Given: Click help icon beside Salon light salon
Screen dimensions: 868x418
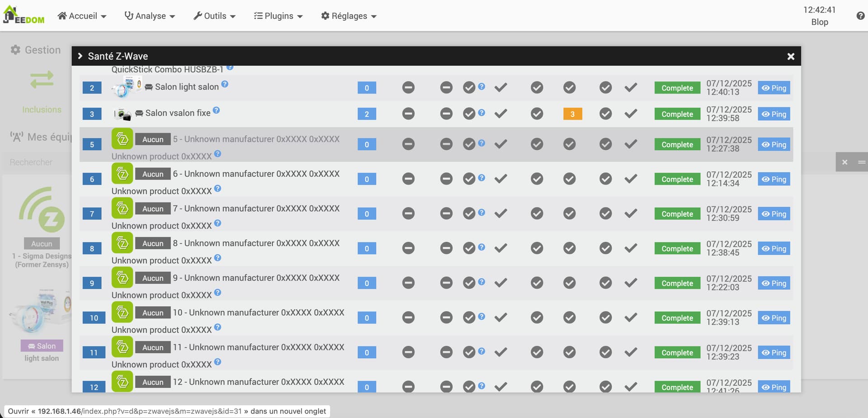Looking at the screenshot, I should click(x=225, y=84).
